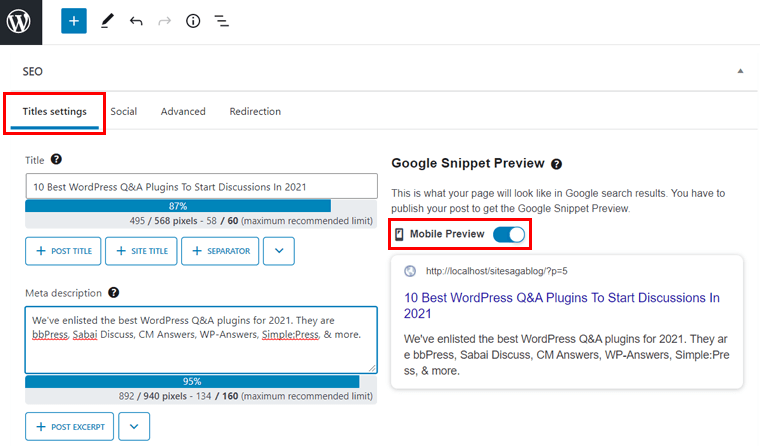
Task: Edit the Meta description textarea
Action: coord(201,340)
